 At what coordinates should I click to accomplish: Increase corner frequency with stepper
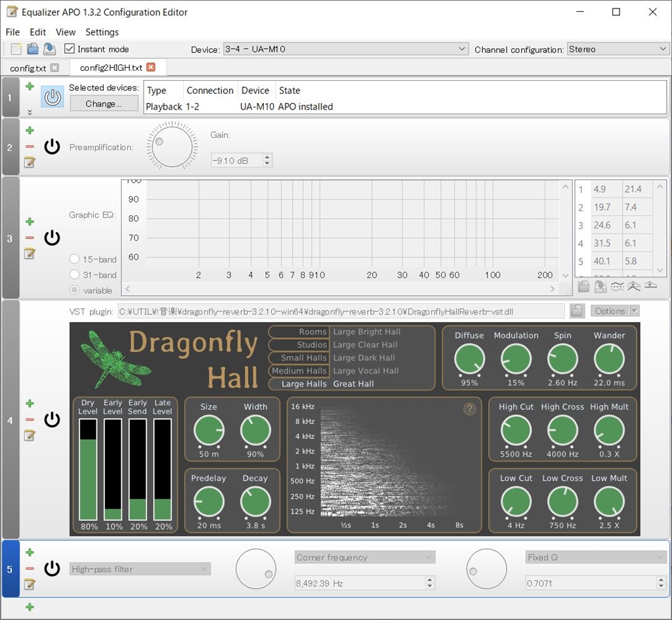[x=430, y=580]
